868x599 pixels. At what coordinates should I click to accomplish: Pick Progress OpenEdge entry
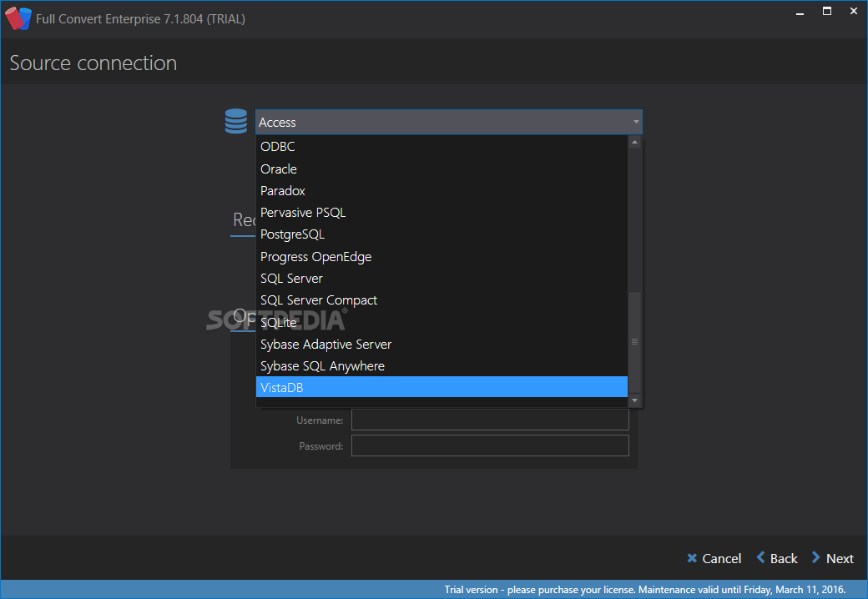[442, 257]
